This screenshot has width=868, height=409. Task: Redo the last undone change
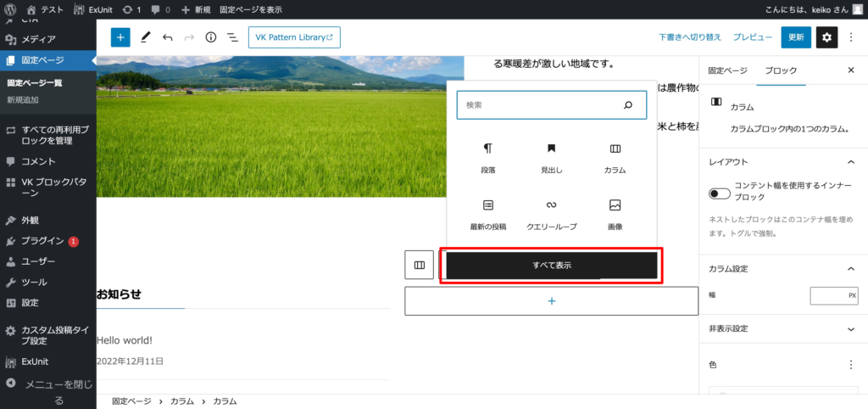tap(189, 37)
